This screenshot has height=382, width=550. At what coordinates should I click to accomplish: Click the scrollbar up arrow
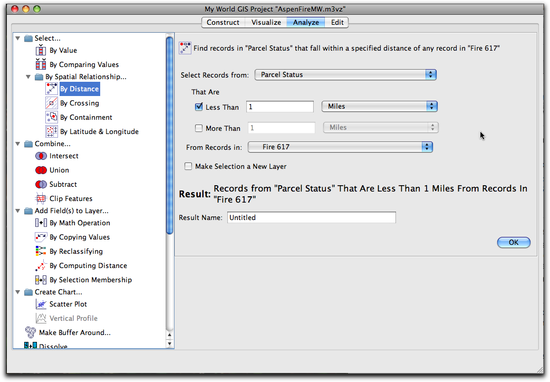point(169,335)
